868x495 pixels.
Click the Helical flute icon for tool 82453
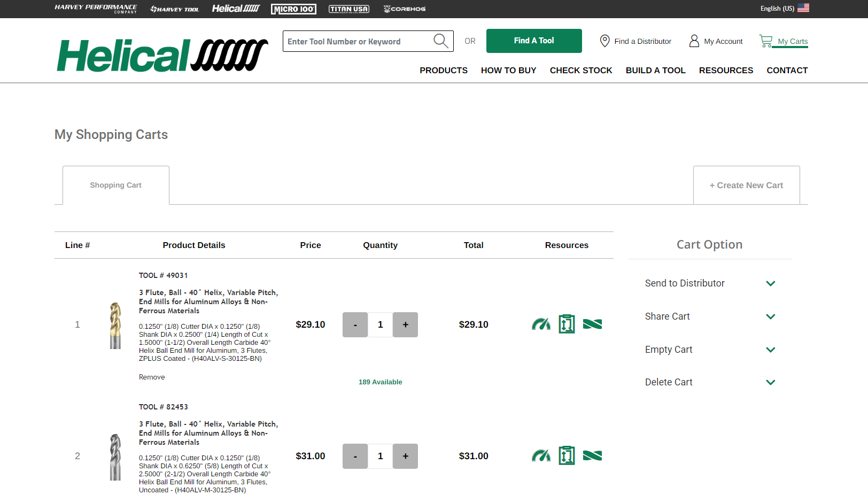click(593, 455)
